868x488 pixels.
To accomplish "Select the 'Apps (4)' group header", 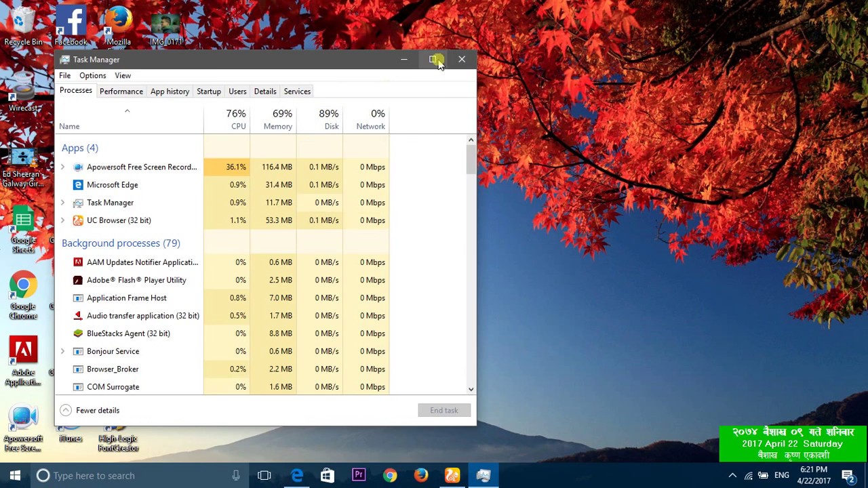I will pos(80,148).
